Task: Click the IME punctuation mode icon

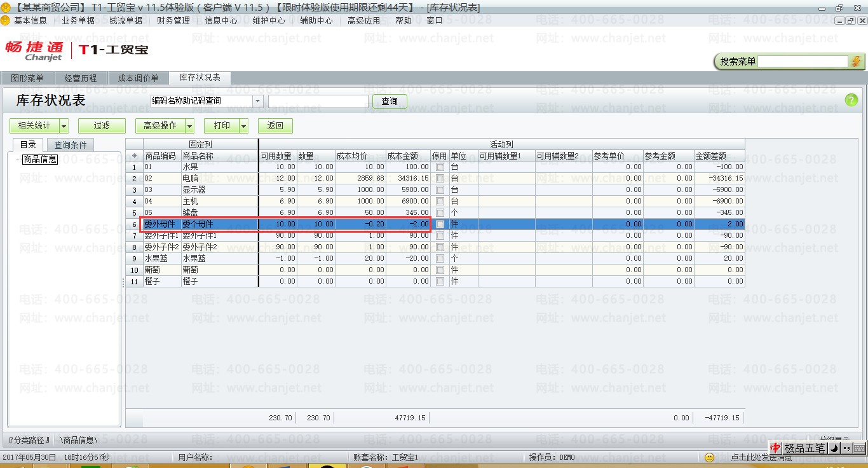Action: 846,448
